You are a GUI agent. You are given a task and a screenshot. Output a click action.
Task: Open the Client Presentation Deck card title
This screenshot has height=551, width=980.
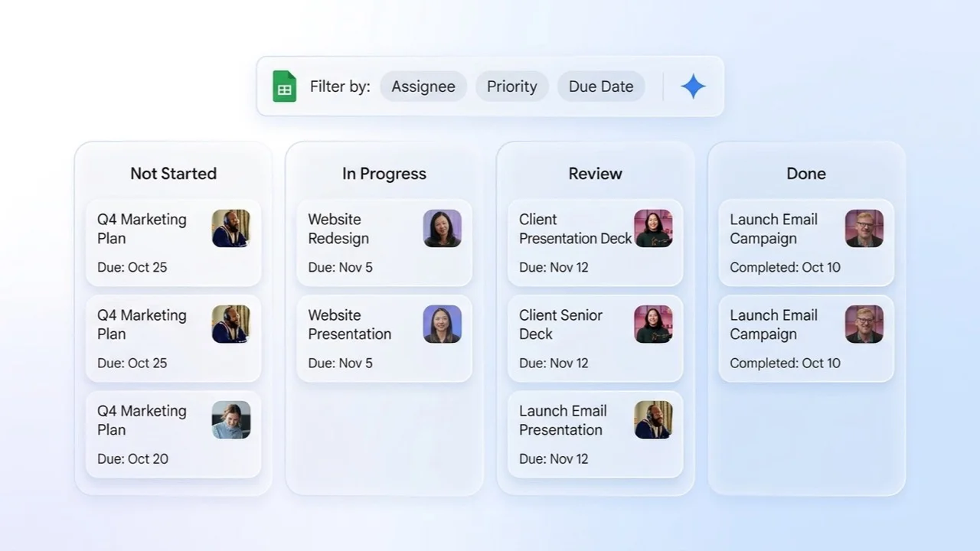click(576, 229)
